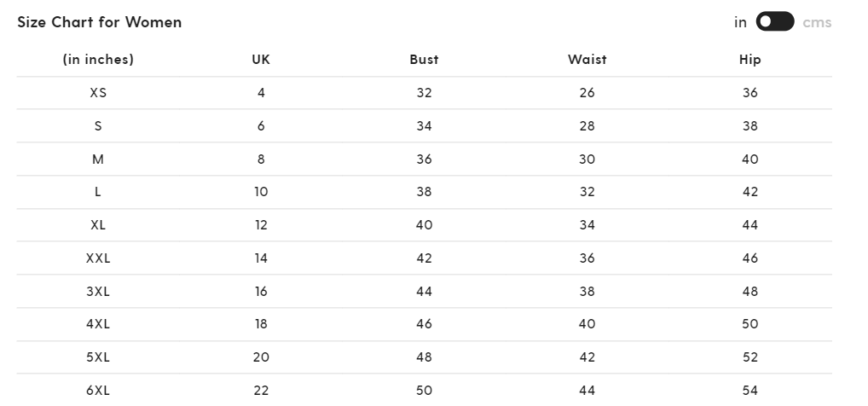Select the 'cms' unit label
868x406 pixels.
tap(816, 22)
